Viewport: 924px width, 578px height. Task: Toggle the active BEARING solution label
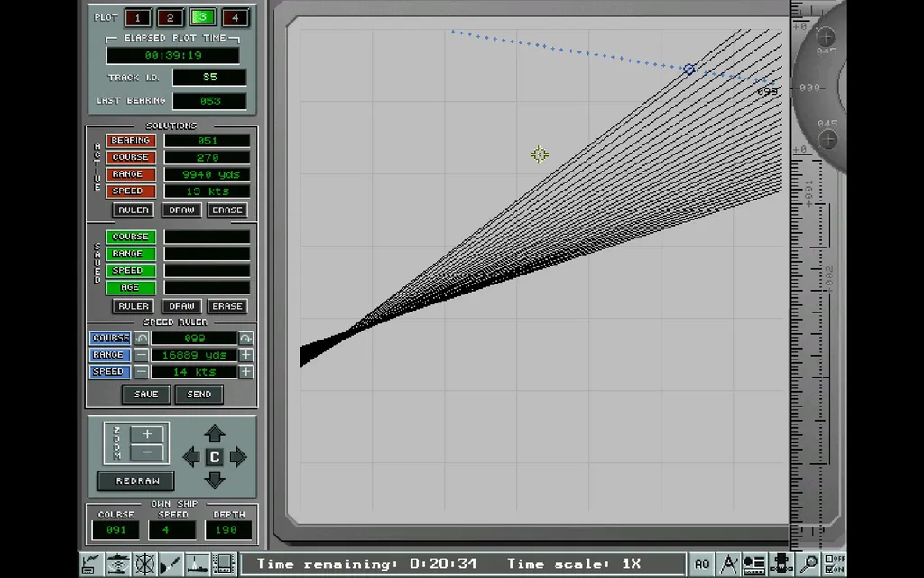click(x=131, y=141)
